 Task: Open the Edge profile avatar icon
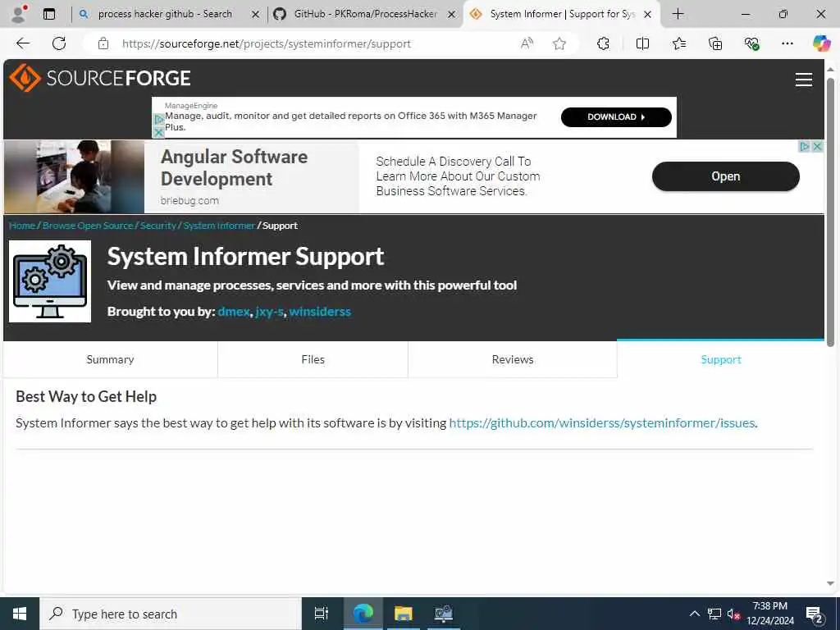pyautogui.click(x=19, y=14)
